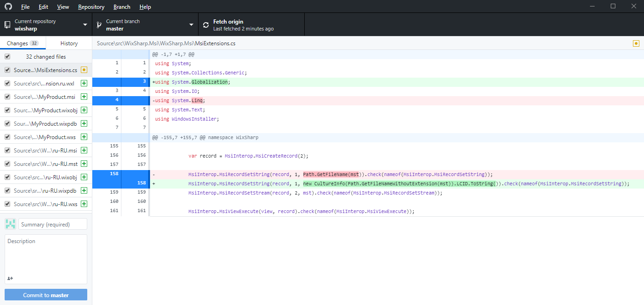Open the Current repository dropdown
Image resolution: width=644 pixels, height=305 pixels.
pyautogui.click(x=46, y=25)
